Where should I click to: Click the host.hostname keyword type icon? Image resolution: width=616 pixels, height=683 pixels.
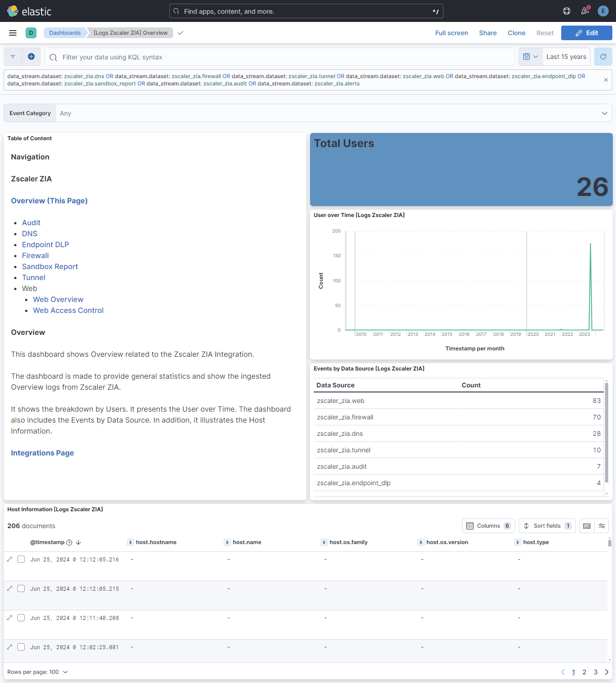click(x=131, y=542)
